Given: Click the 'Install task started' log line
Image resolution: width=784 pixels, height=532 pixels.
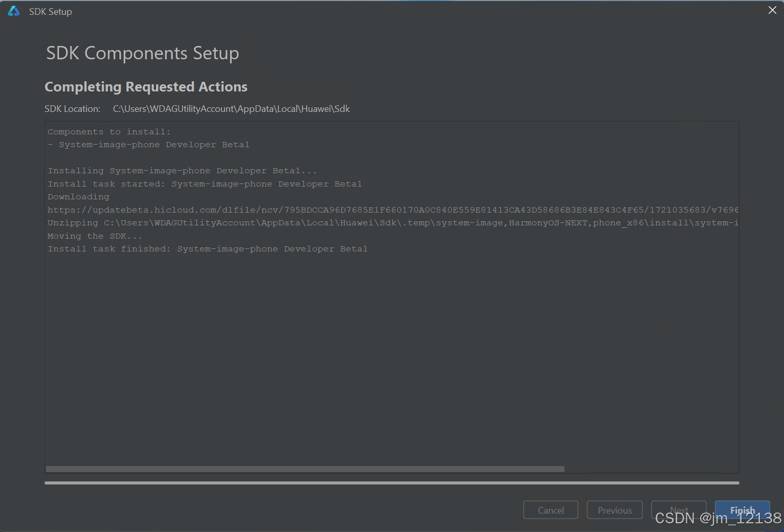Looking at the screenshot, I should tap(205, 184).
